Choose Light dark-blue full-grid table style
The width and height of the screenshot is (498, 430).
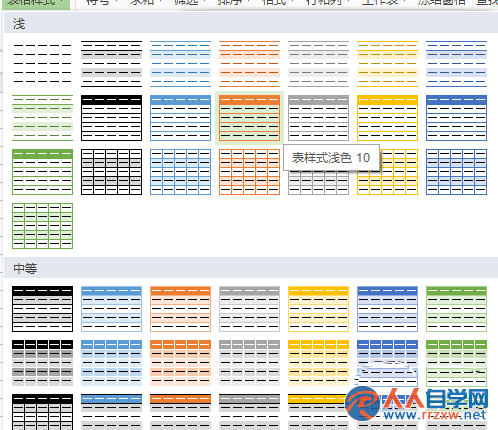456,172
